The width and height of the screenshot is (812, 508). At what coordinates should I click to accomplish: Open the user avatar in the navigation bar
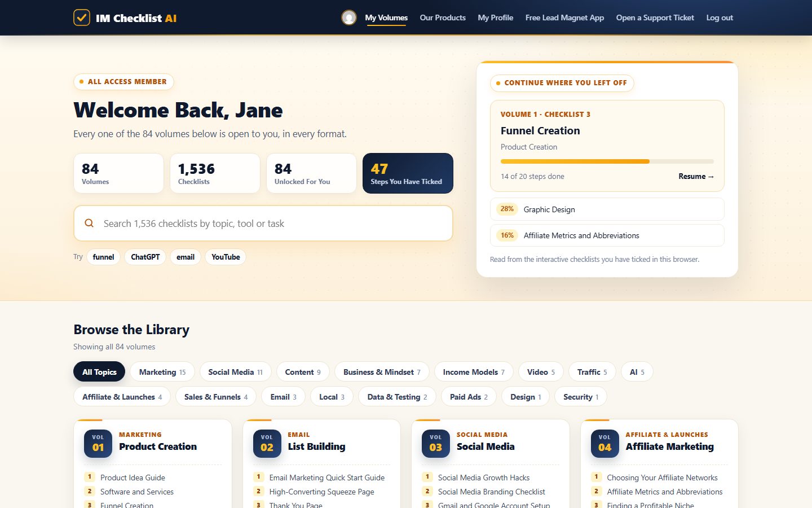click(x=349, y=17)
